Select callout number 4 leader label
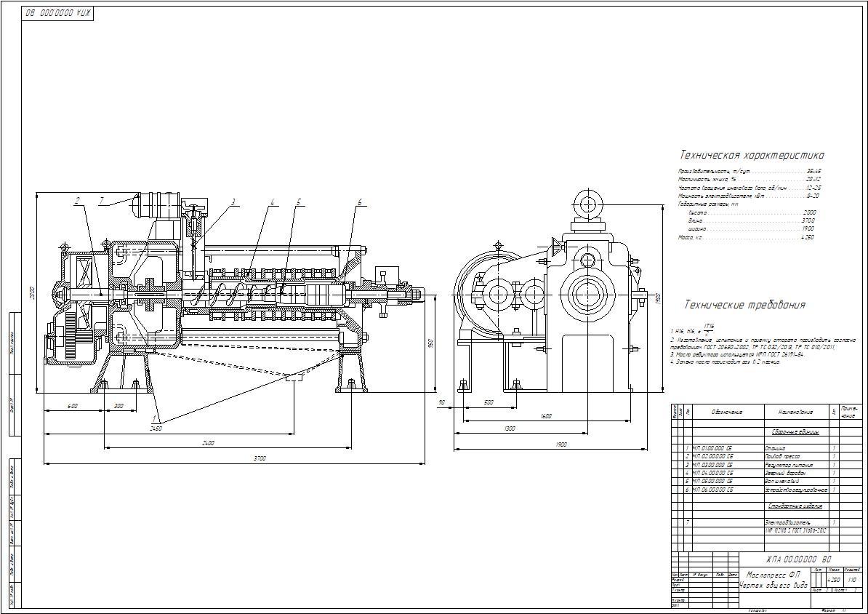868x614 pixels. (x=272, y=201)
